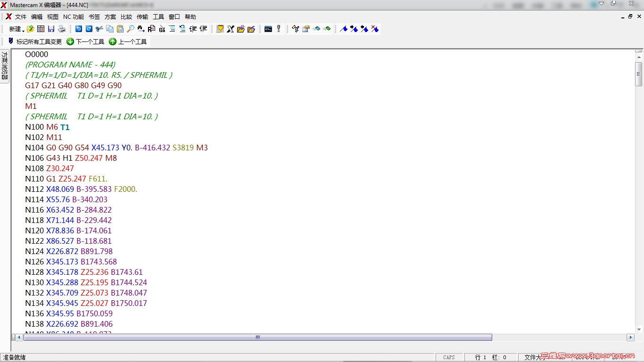
Task: Click F611. in line N110
Action: tap(98, 179)
